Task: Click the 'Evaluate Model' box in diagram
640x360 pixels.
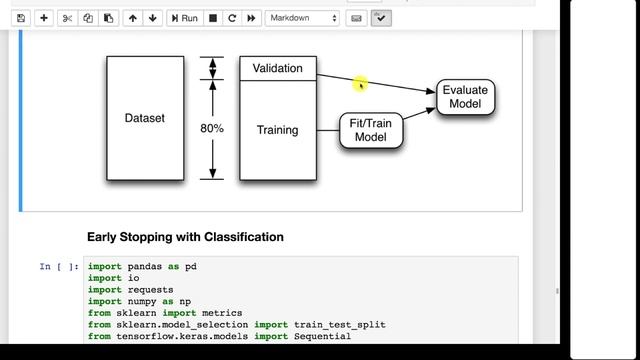Action: point(465,97)
